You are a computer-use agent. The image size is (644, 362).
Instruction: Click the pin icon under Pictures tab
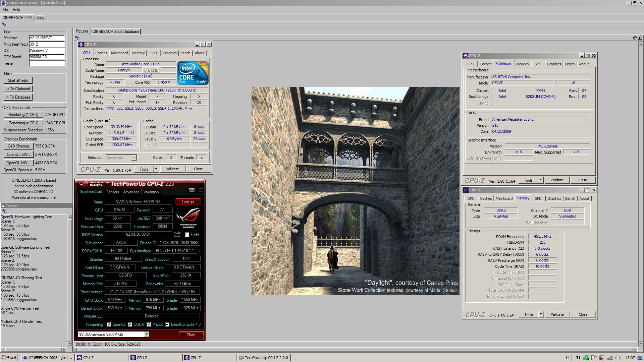pyautogui.click(x=77, y=38)
